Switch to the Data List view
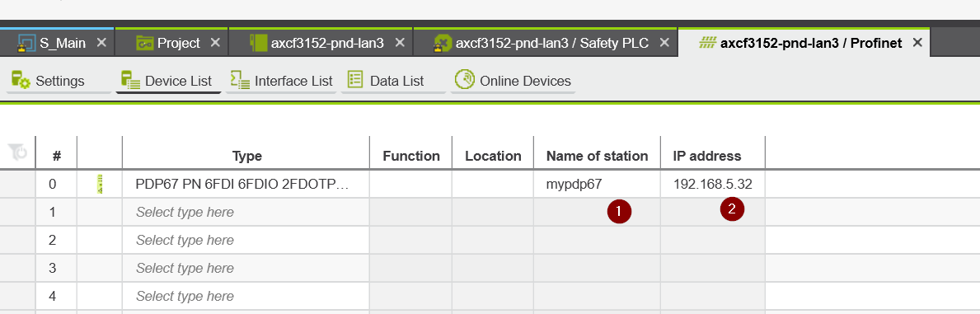The width and height of the screenshot is (980, 314). (x=386, y=81)
